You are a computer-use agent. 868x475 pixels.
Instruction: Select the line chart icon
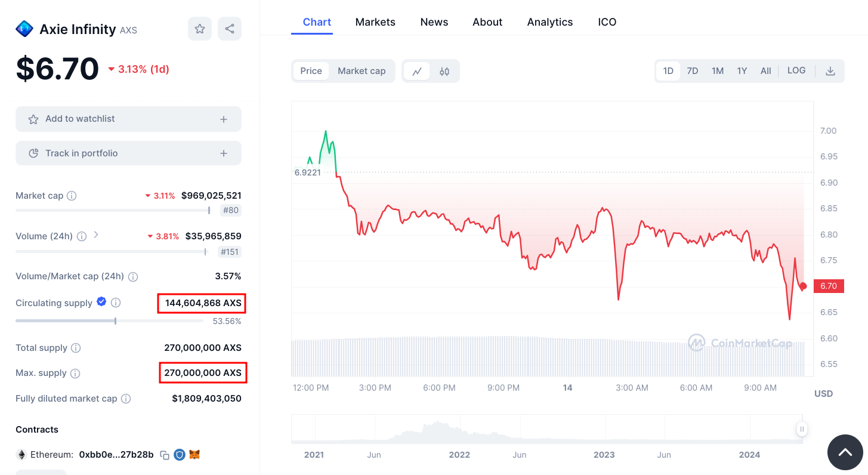tap(417, 70)
